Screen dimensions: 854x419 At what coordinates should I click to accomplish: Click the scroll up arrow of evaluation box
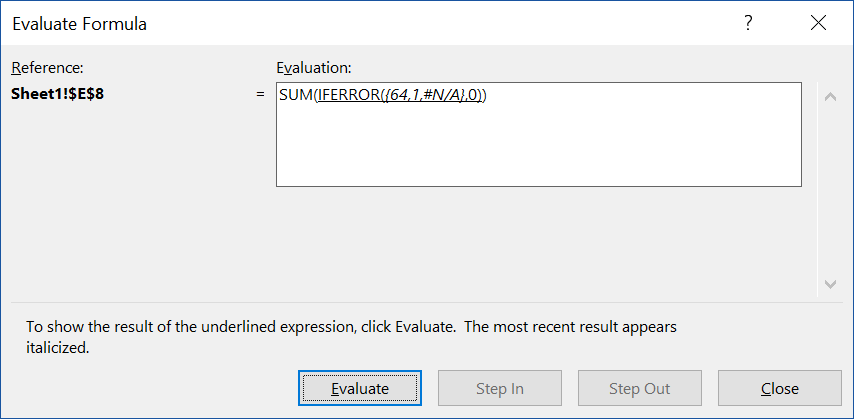[x=829, y=97]
